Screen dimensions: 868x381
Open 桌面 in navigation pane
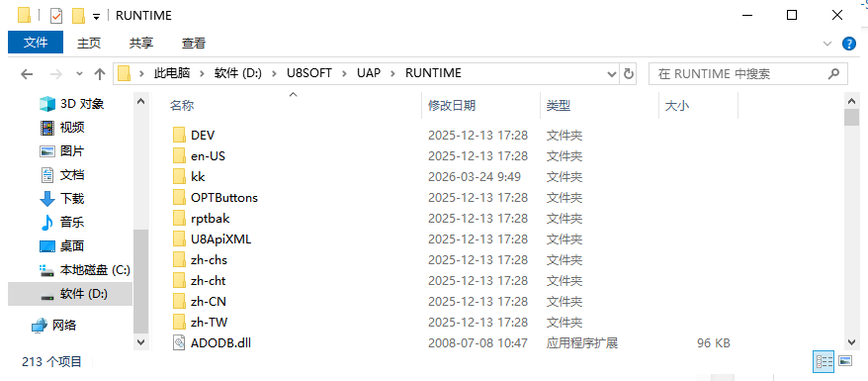click(x=62, y=245)
